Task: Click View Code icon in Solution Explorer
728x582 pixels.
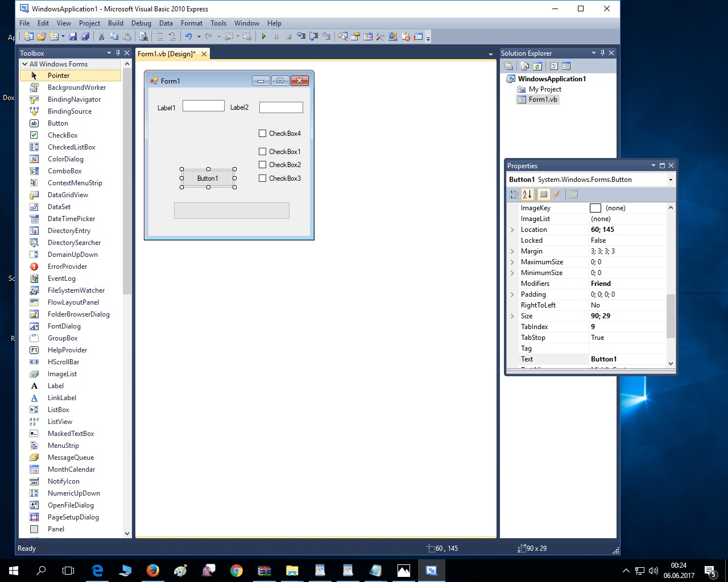Action: point(554,66)
